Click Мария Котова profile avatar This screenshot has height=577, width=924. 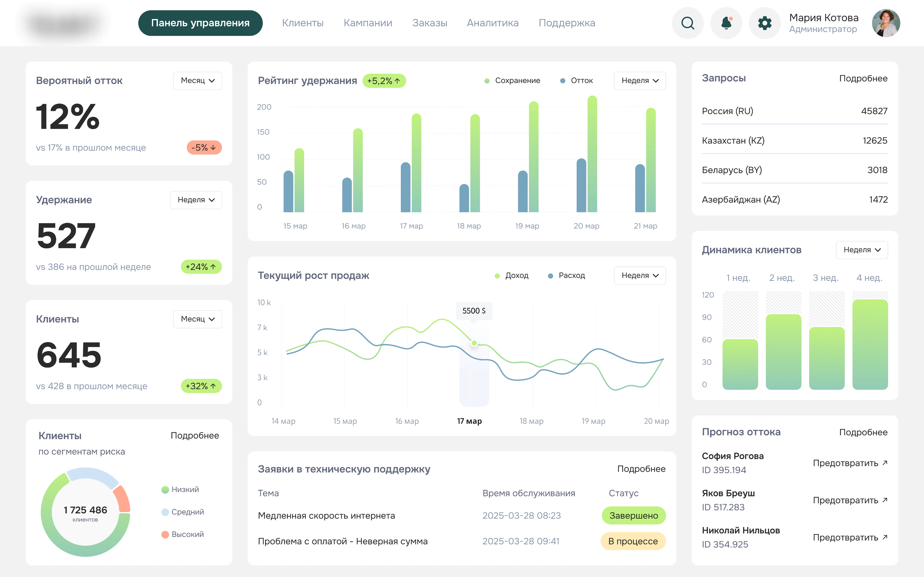886,23
